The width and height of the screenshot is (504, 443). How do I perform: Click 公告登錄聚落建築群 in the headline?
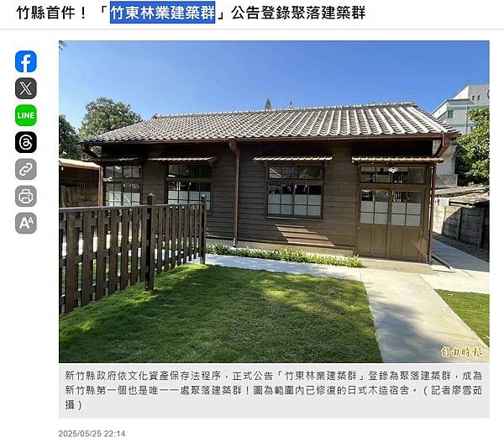298,13
